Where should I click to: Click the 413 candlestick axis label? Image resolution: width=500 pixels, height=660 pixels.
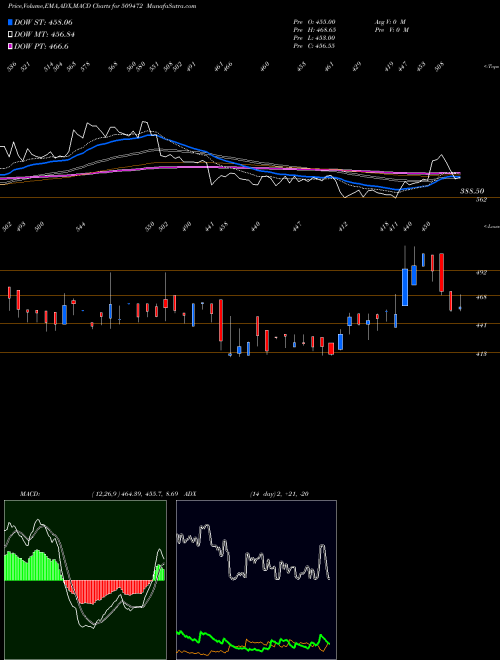(481, 354)
